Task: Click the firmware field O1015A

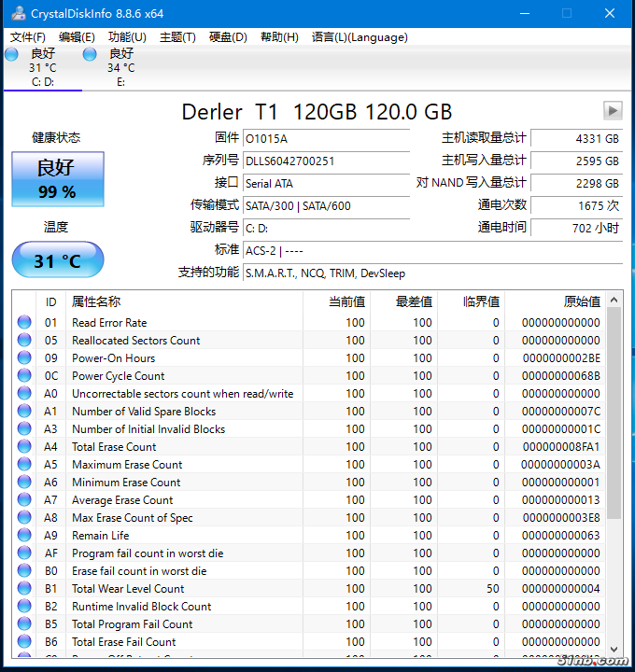Action: pyautogui.click(x=325, y=138)
